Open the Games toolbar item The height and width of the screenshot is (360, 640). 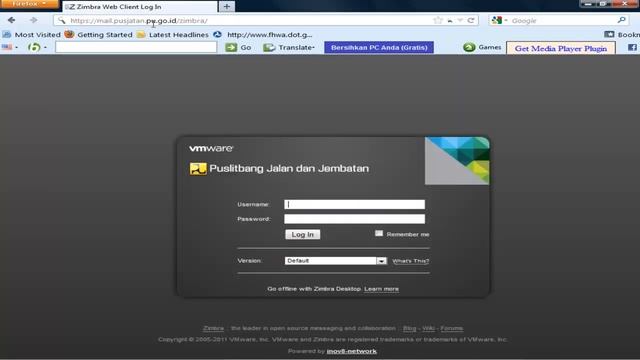click(x=482, y=47)
